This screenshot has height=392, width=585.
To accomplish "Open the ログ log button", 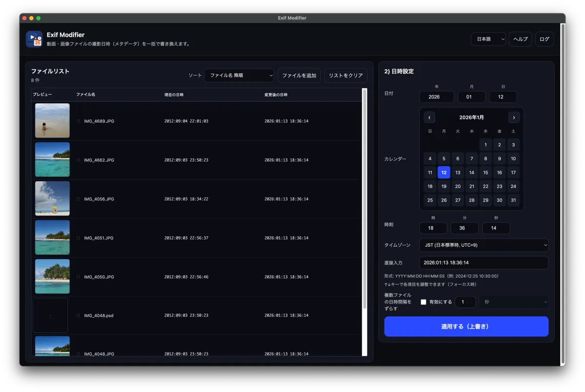I will [544, 39].
